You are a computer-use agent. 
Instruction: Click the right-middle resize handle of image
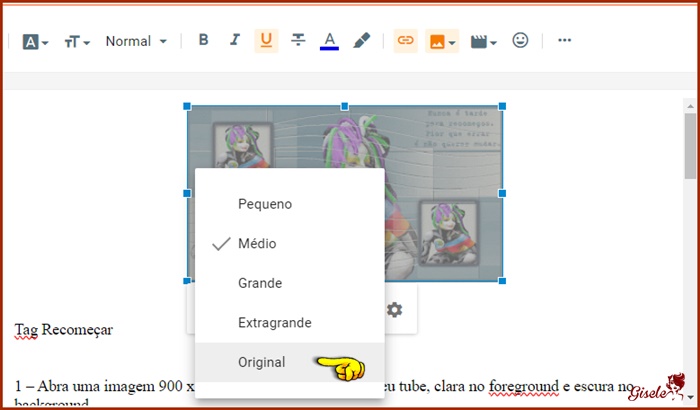tap(502, 193)
